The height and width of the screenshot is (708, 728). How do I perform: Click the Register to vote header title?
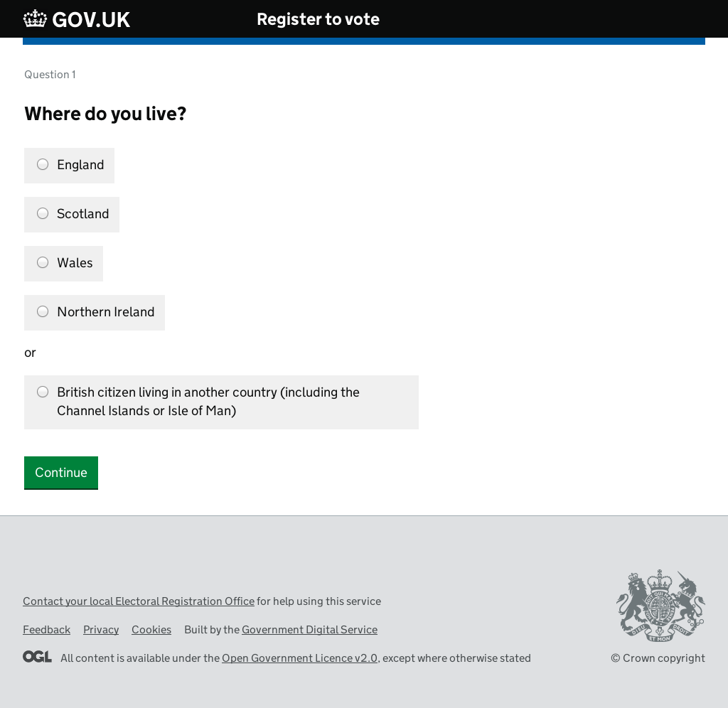(318, 19)
